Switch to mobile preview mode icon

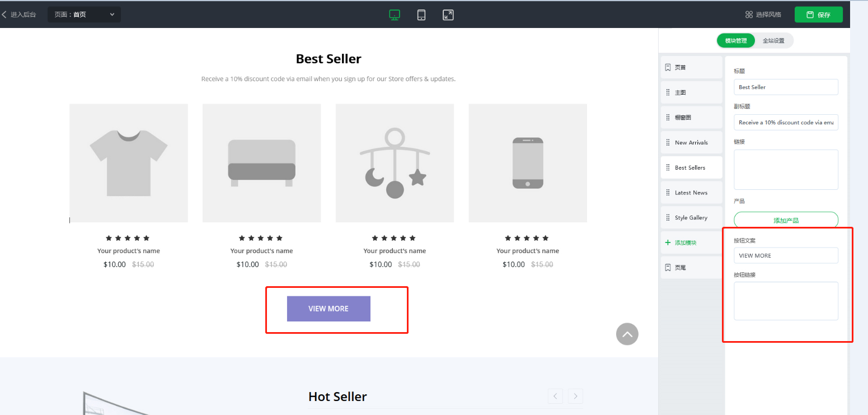(x=421, y=15)
